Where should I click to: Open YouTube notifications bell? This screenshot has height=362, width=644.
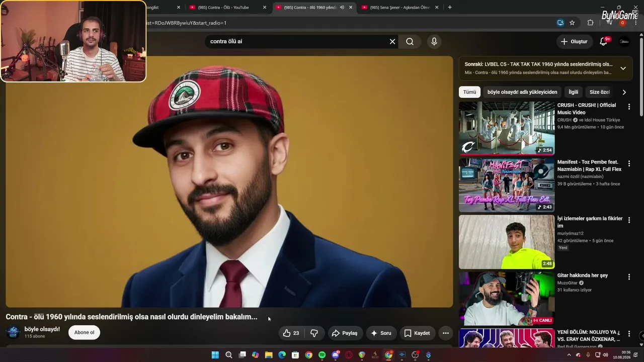[x=604, y=42]
